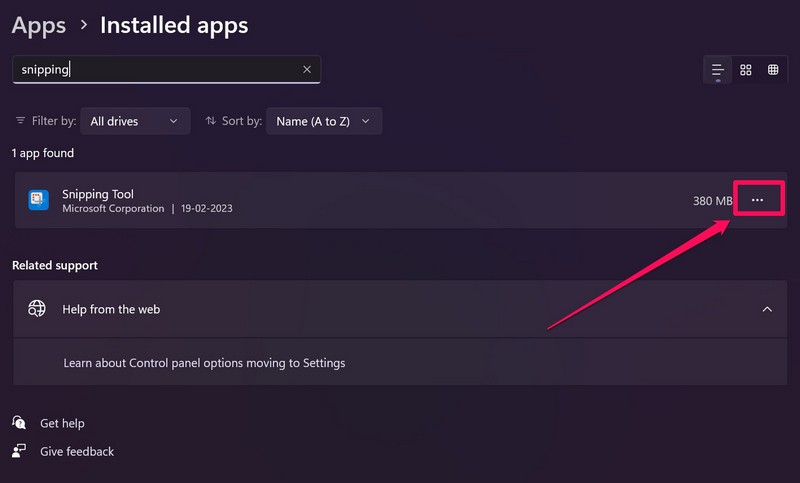Click the filter icon beside Filter by
The width and height of the screenshot is (800, 483).
pos(21,121)
